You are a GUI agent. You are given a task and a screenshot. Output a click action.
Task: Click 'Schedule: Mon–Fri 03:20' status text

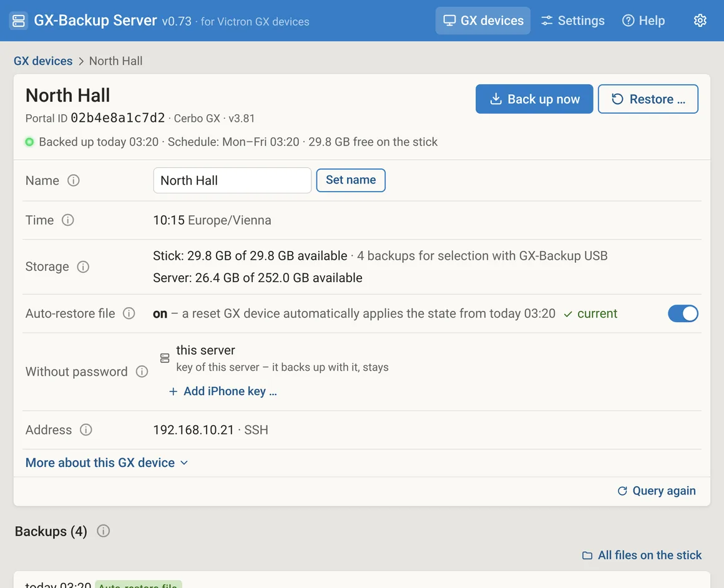[233, 142]
